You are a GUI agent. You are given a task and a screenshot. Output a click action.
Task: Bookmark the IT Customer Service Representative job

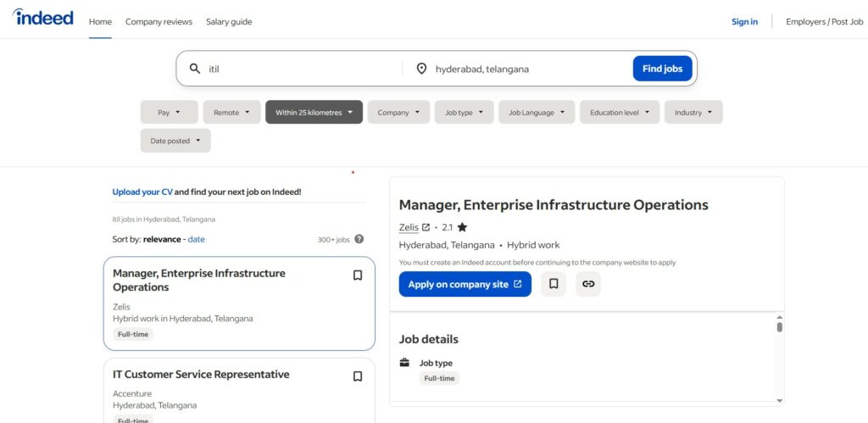[x=358, y=376]
